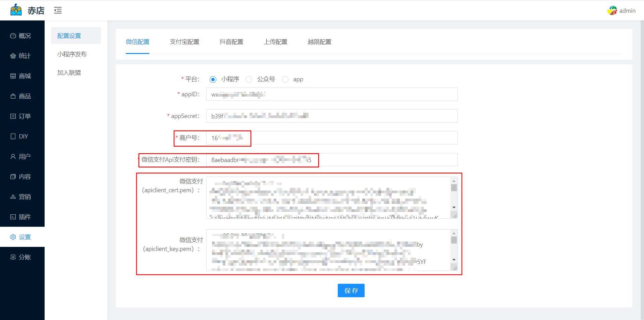Open 插件 plugins icon in sidebar
Viewport: 644px width, 320px height.
coord(13,217)
